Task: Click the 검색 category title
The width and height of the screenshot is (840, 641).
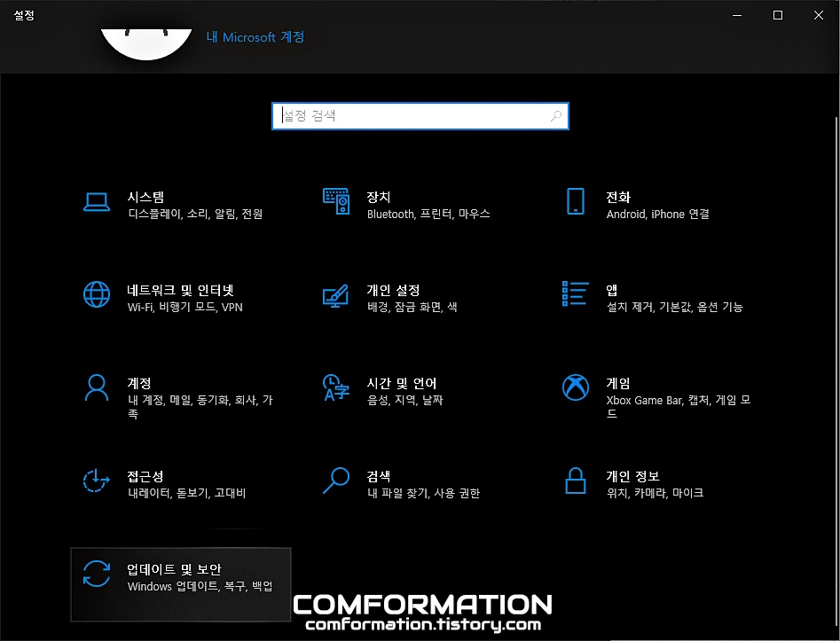Action: pyautogui.click(x=379, y=476)
